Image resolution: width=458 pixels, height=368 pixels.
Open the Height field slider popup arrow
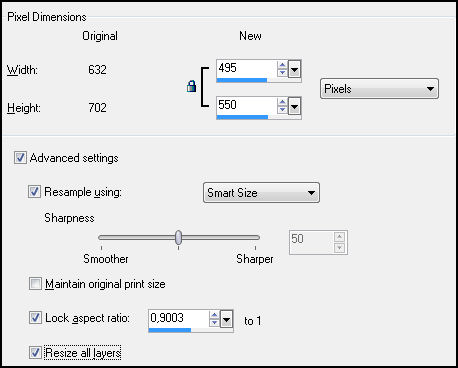pos(294,106)
